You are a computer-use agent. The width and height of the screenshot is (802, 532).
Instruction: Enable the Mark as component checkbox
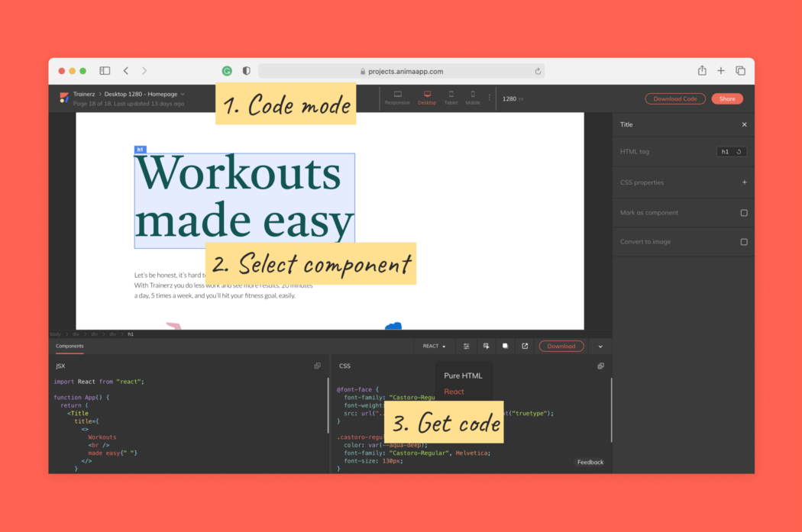744,213
